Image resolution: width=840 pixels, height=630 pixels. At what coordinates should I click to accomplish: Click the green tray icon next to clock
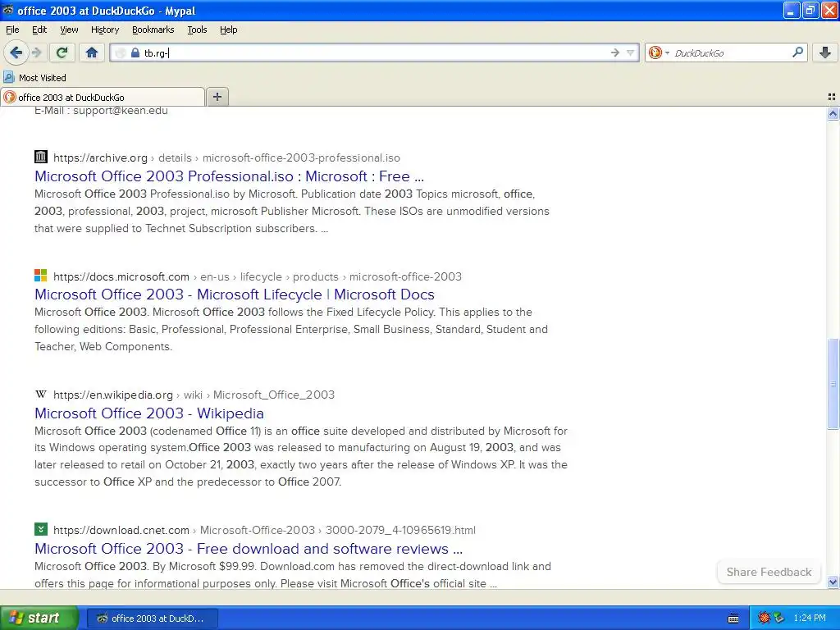point(778,618)
